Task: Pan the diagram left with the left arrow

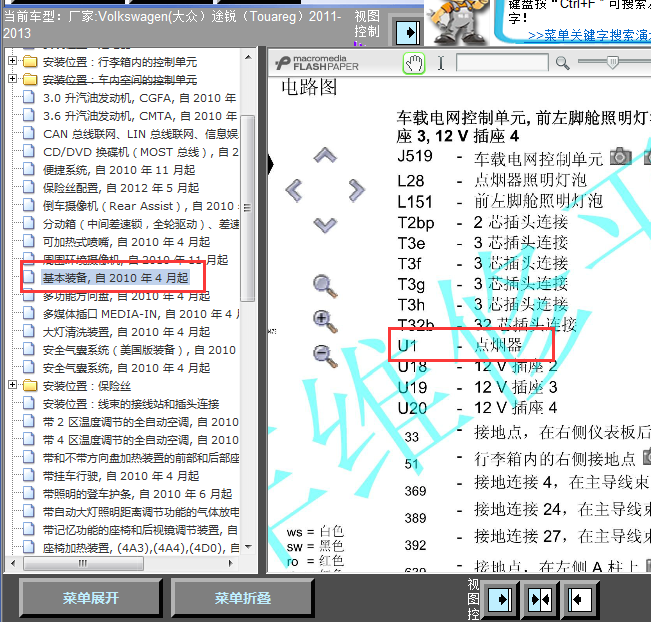Action: click(294, 190)
